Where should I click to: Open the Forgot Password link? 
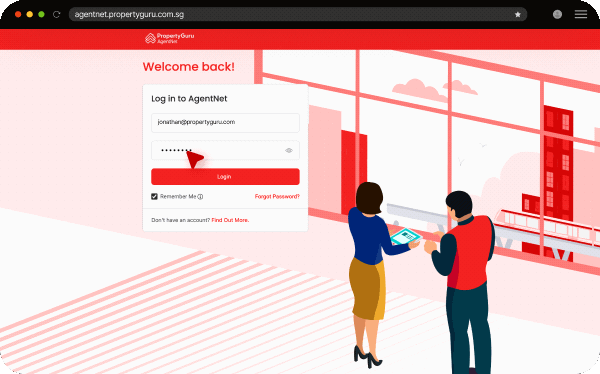coord(277,196)
